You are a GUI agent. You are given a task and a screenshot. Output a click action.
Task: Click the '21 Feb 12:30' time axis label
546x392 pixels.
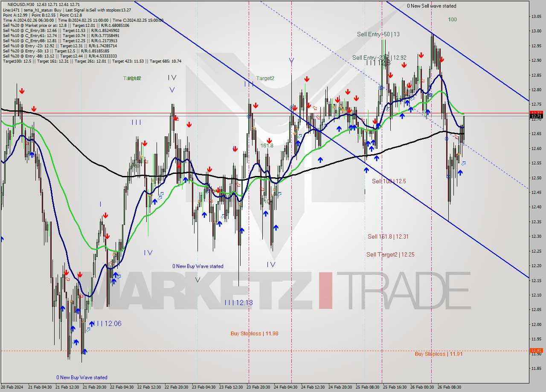67,387
